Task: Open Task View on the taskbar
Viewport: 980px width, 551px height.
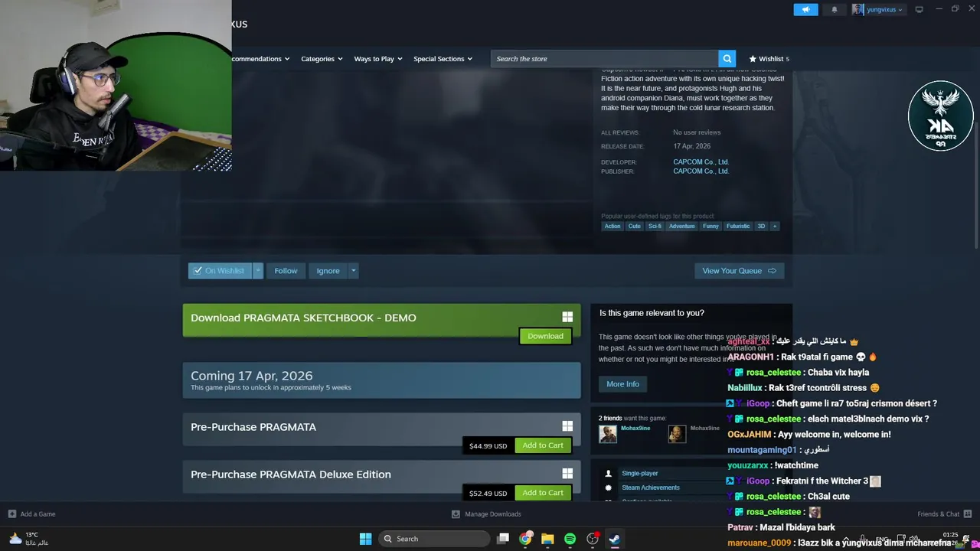Action: [503, 539]
